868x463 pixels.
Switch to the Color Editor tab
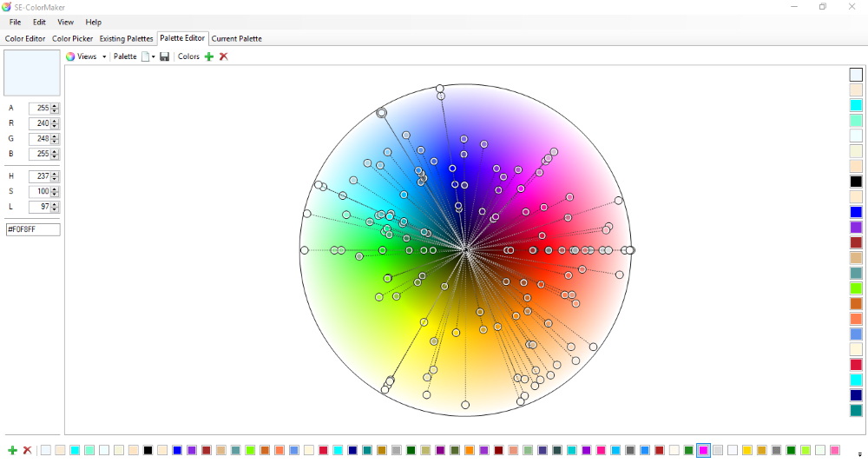(x=25, y=39)
